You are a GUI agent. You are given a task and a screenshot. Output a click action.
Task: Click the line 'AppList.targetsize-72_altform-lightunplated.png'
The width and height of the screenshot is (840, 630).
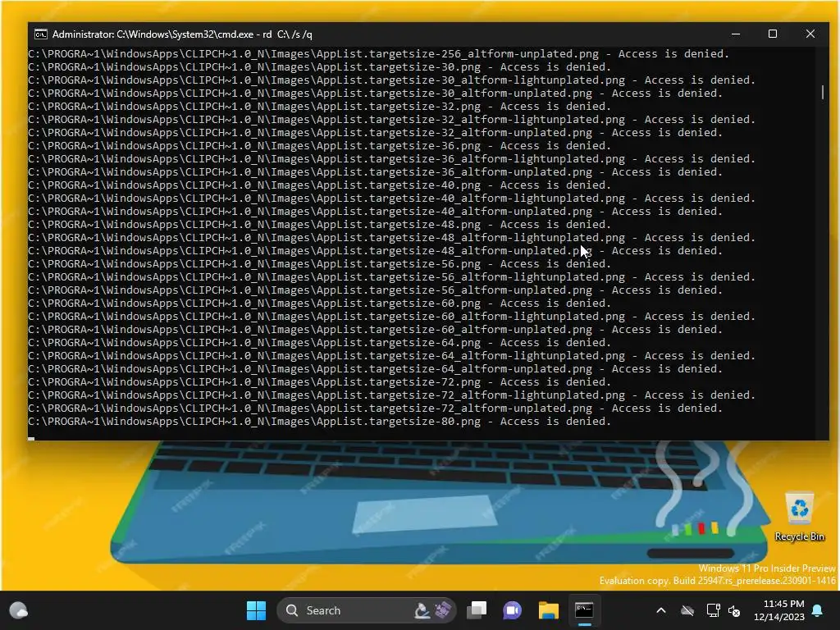pos(391,395)
